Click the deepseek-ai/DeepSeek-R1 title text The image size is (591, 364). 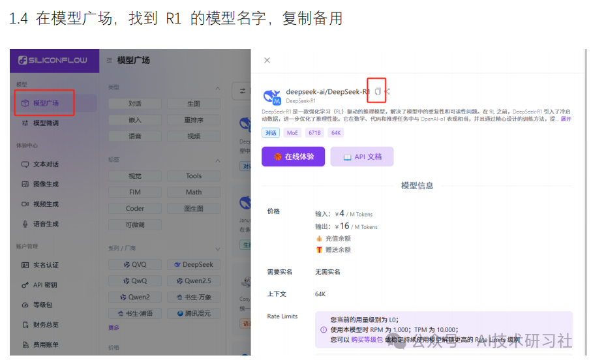tap(328, 92)
